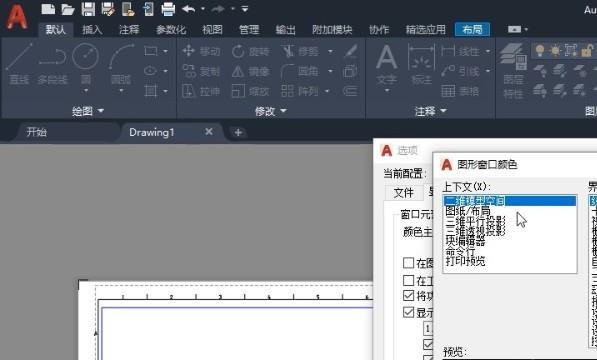This screenshot has width=597, height=360.
Task: Select the Rotate (旋转) tool
Action: pyautogui.click(x=251, y=51)
